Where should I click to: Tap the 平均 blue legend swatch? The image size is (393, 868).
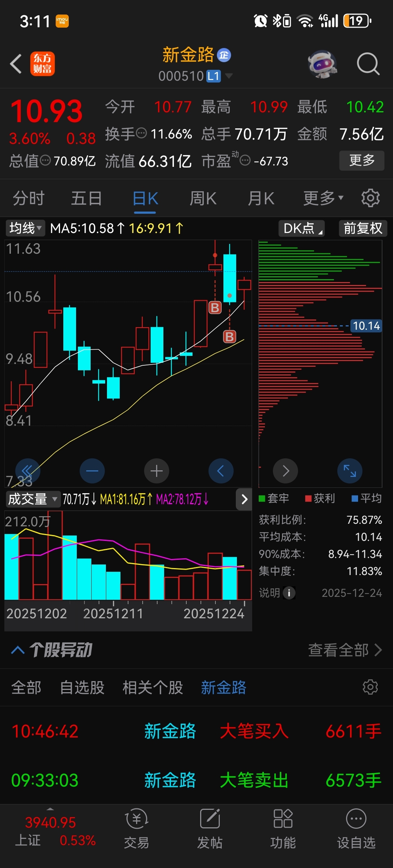tap(355, 498)
